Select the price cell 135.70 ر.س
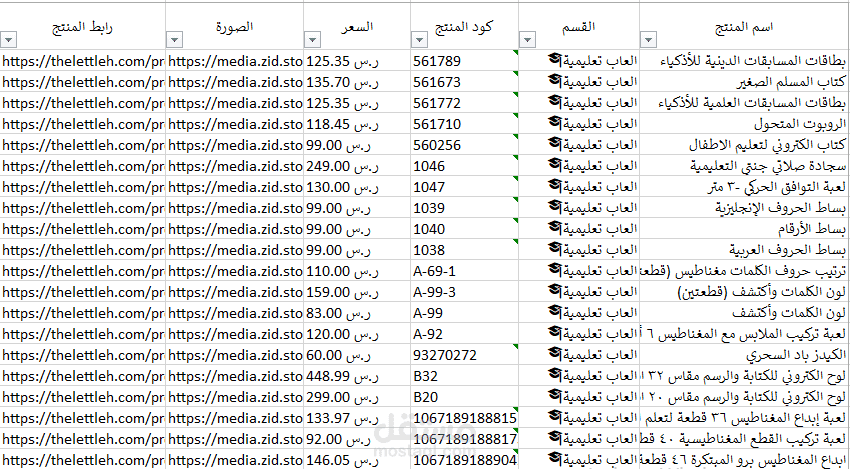850x469 pixels. point(357,82)
